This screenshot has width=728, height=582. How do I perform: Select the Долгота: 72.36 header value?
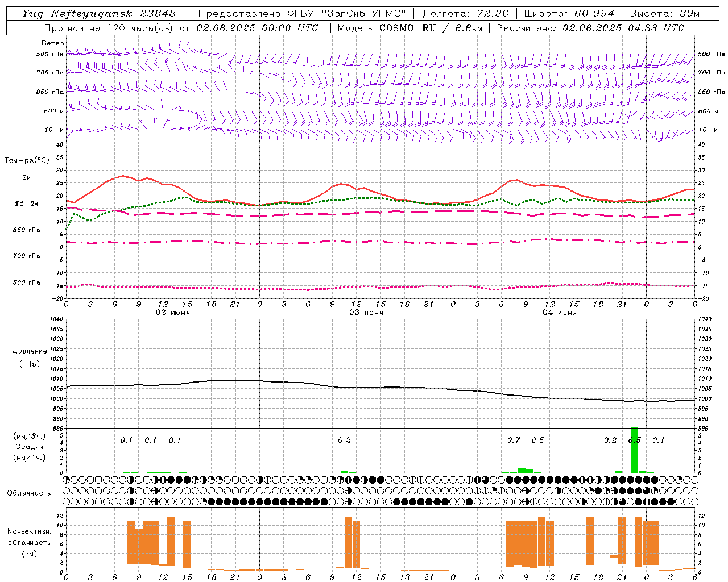[465, 14]
